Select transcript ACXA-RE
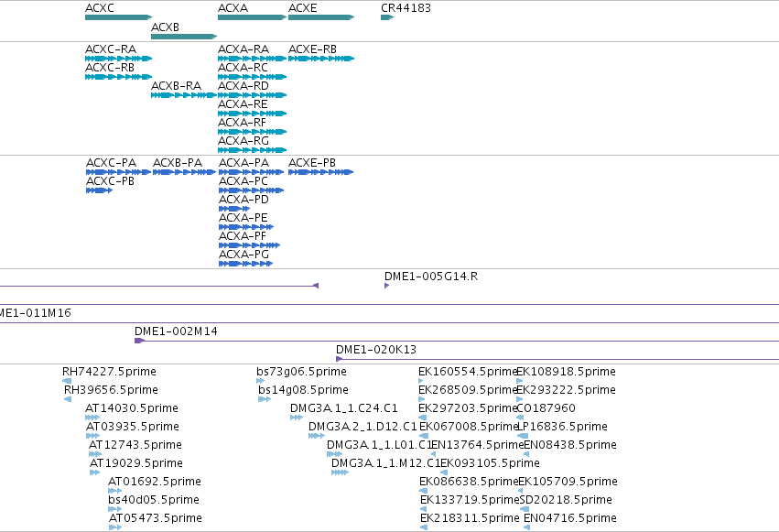This screenshot has height=532, width=779. [253, 114]
